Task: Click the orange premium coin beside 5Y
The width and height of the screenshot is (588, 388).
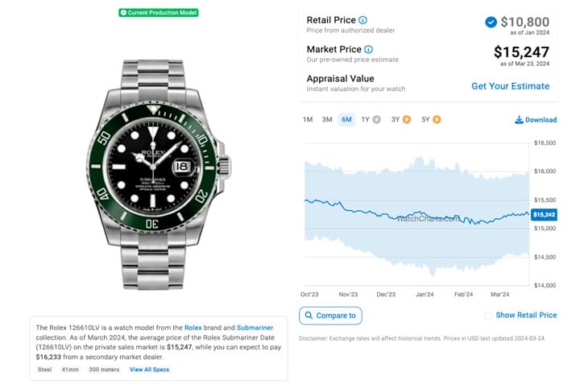Action: pyautogui.click(x=437, y=120)
